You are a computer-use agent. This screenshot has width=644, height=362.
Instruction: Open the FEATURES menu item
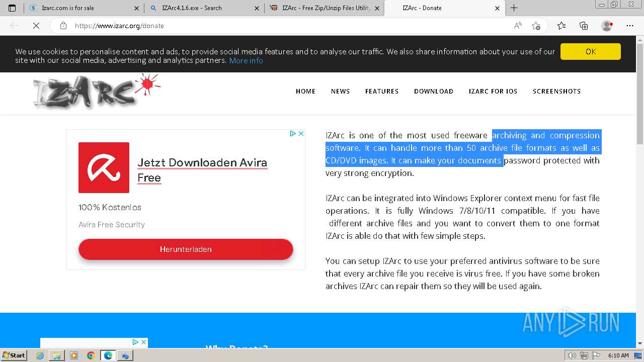pos(382,91)
